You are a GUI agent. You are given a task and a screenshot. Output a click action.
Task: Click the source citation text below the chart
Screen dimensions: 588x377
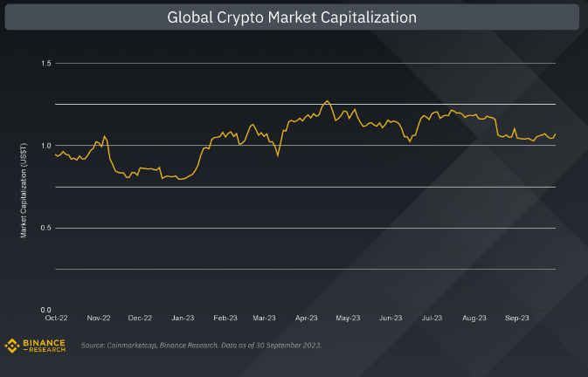coord(201,346)
